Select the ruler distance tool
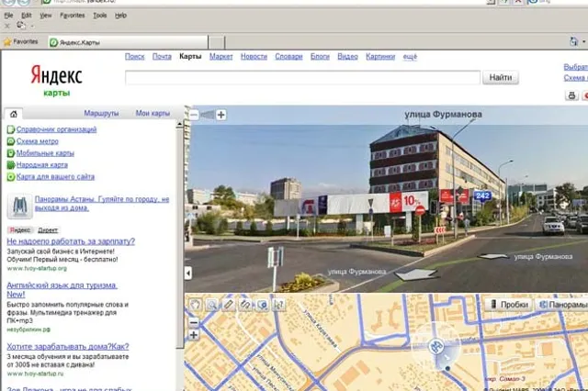Image resolution: width=588 pixels, height=391 pixels. click(229, 305)
